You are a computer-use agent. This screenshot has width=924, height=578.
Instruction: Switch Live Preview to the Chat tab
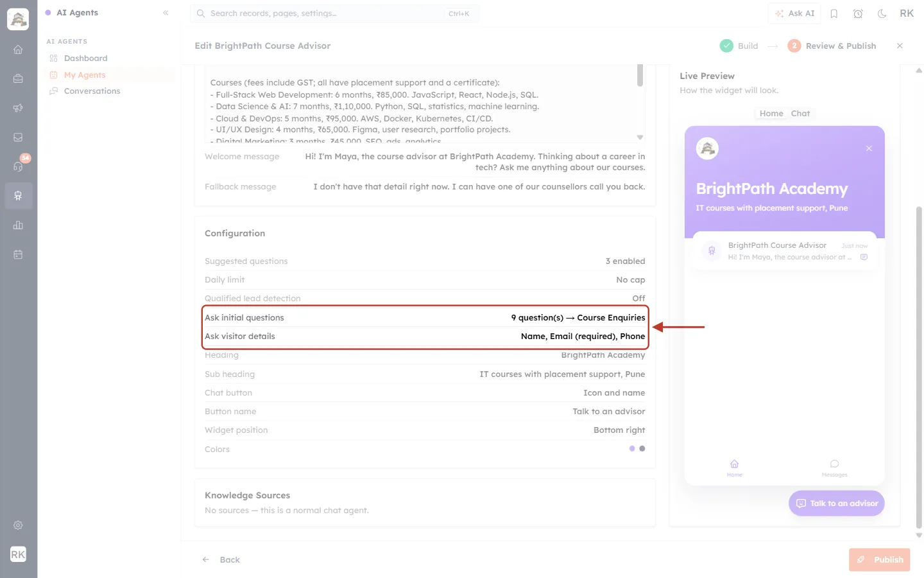click(800, 114)
